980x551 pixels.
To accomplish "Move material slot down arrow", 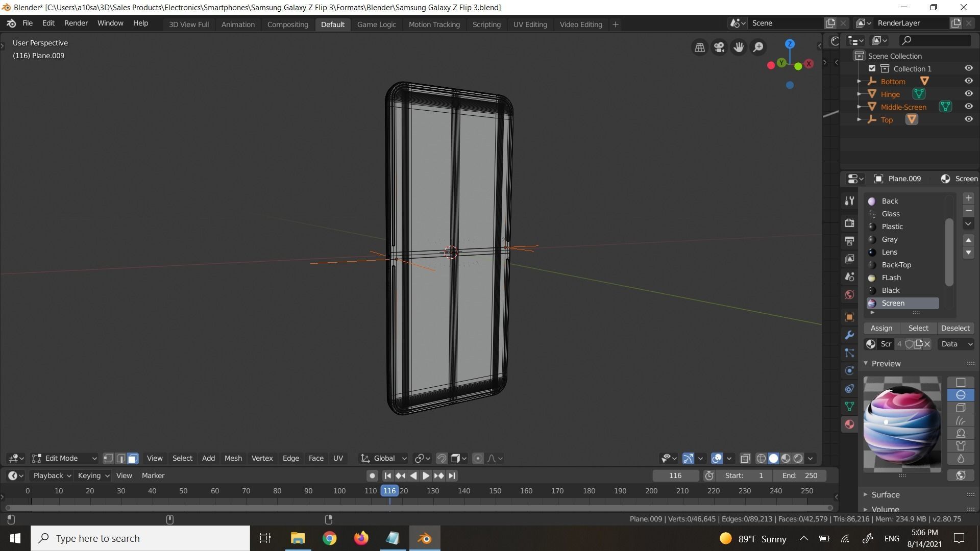I will (x=968, y=253).
